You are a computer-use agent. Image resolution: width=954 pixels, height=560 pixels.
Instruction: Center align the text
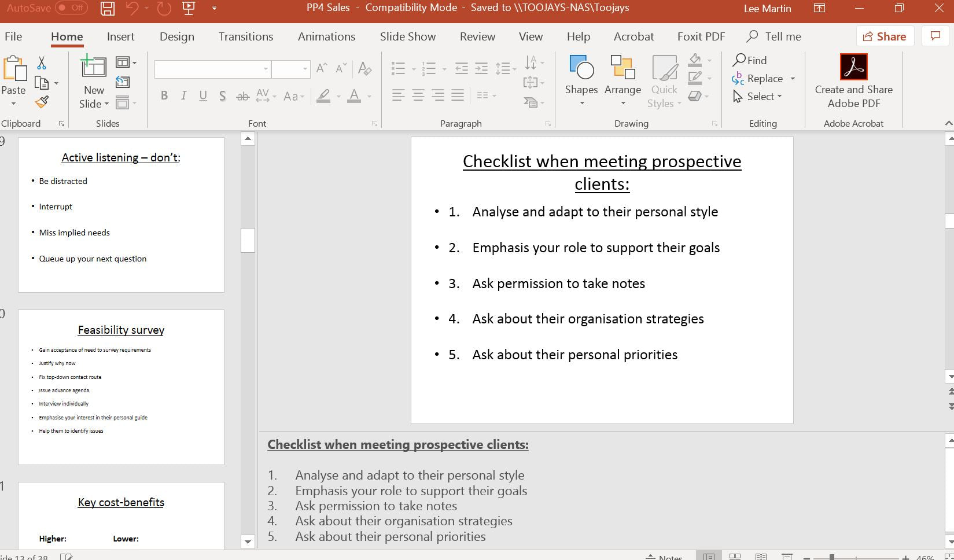click(418, 95)
